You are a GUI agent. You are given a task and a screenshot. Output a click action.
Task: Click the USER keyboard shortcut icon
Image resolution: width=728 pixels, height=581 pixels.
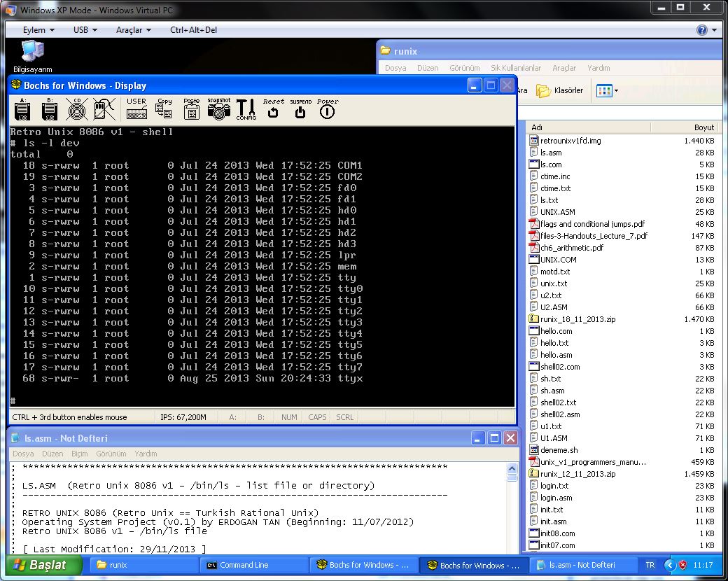136,110
